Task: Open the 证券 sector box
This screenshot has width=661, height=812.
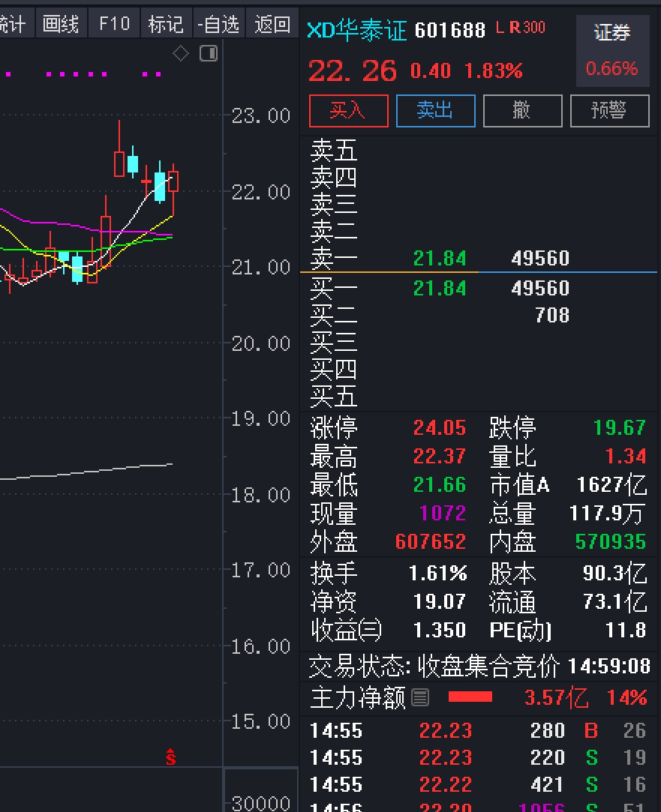Action: 612,50
